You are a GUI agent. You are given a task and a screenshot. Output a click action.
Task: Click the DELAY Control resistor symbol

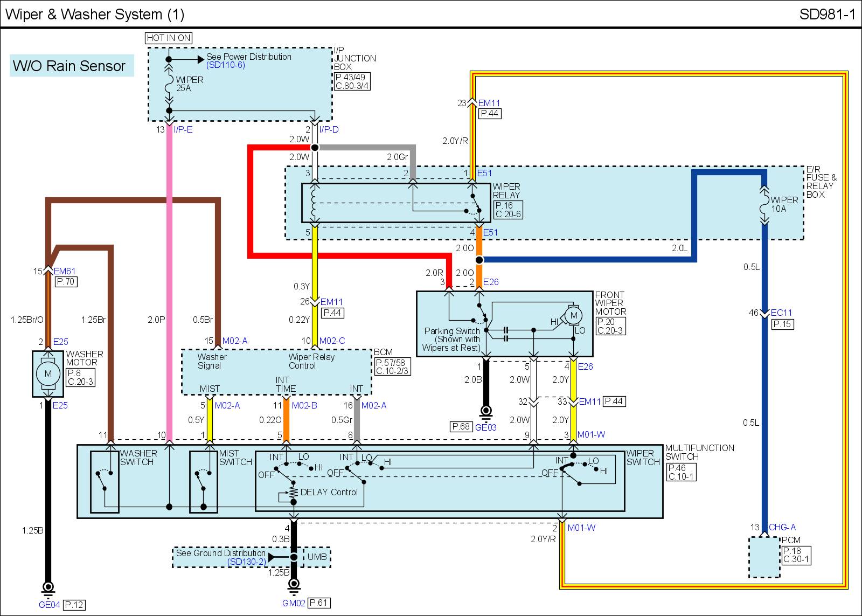[294, 492]
